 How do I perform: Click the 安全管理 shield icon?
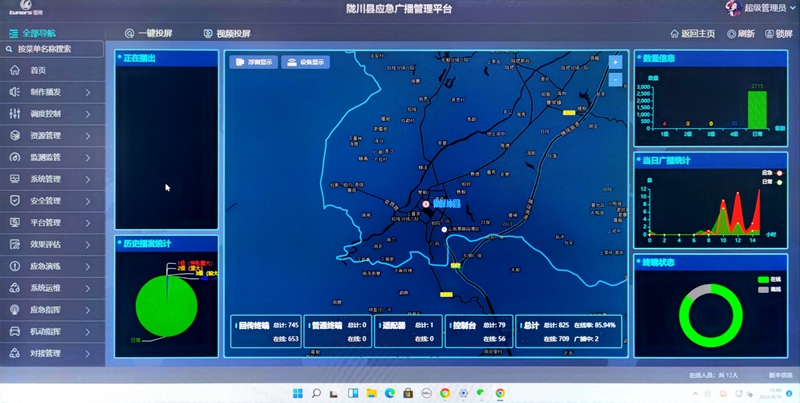tap(14, 201)
